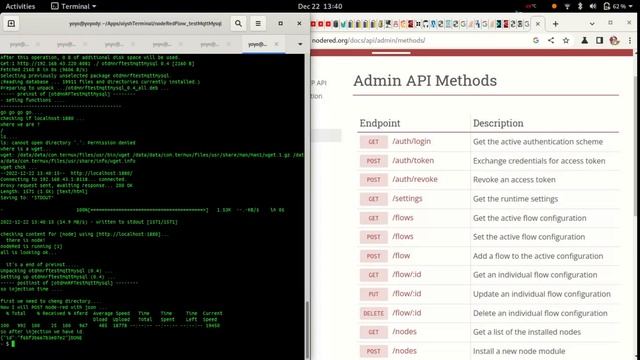The image size is (640, 360).
Task: Bookmark this page with the star icon
Action: coord(566,40)
